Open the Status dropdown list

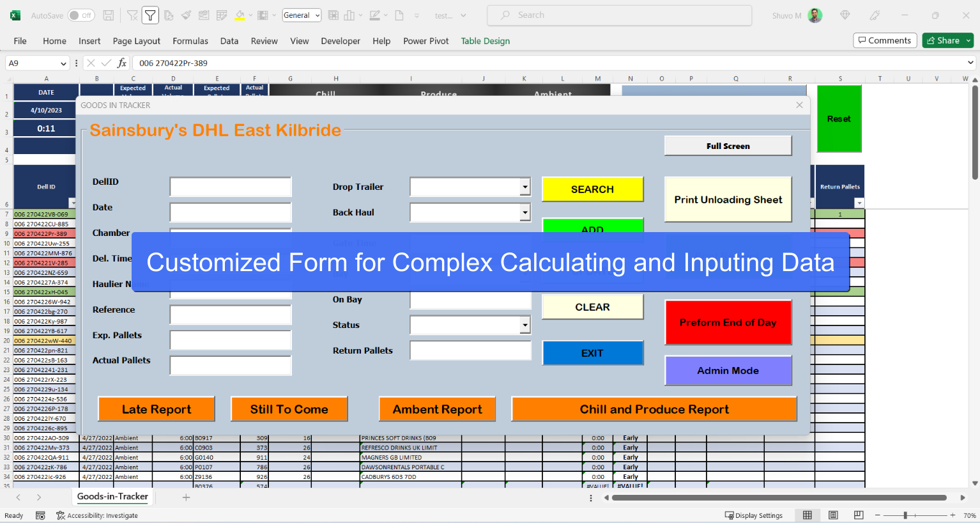524,325
